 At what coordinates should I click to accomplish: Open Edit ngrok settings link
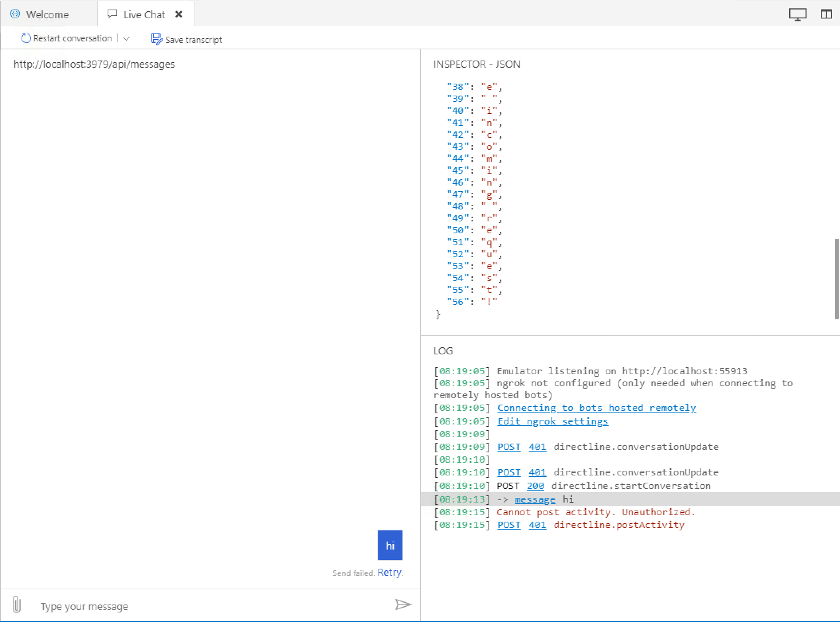click(553, 421)
